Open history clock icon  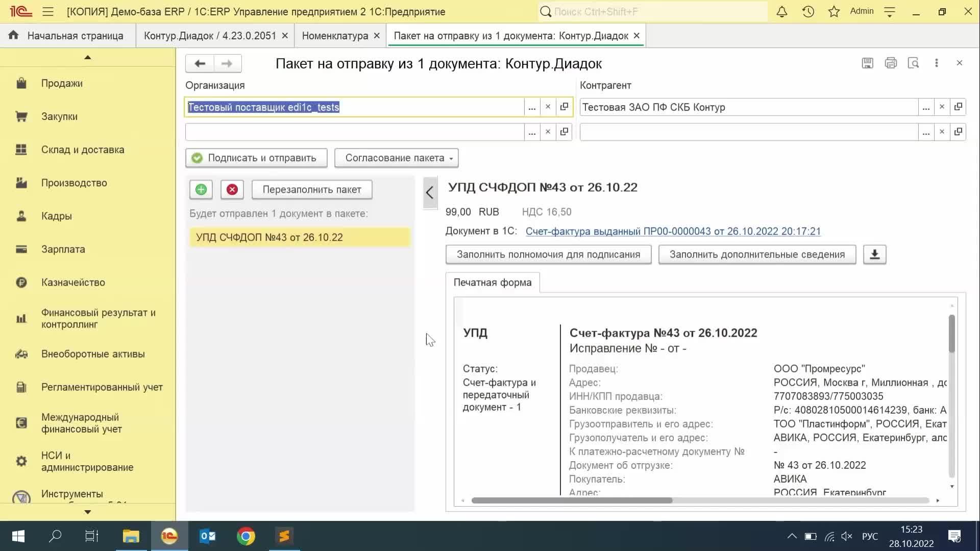[808, 11]
